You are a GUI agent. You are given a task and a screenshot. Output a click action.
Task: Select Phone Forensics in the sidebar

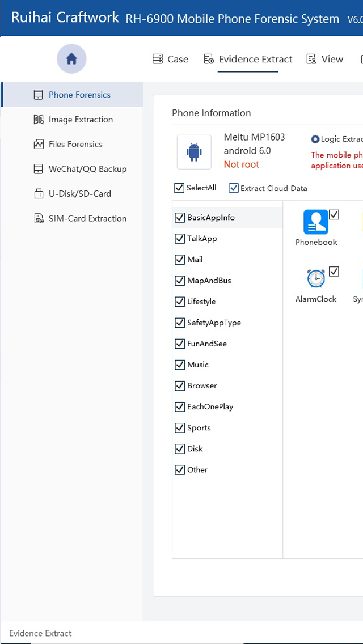[79, 95]
